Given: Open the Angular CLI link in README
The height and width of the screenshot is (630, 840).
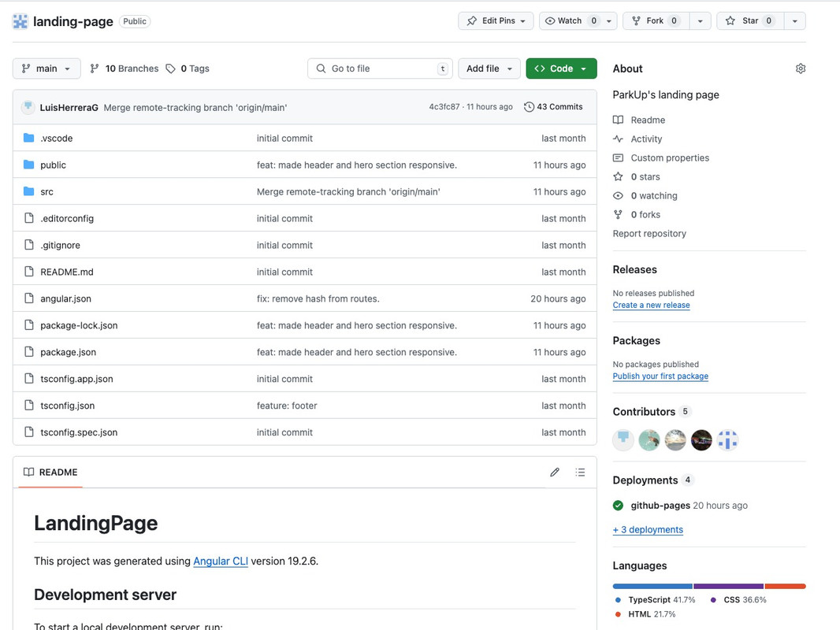Looking at the screenshot, I should pos(220,561).
